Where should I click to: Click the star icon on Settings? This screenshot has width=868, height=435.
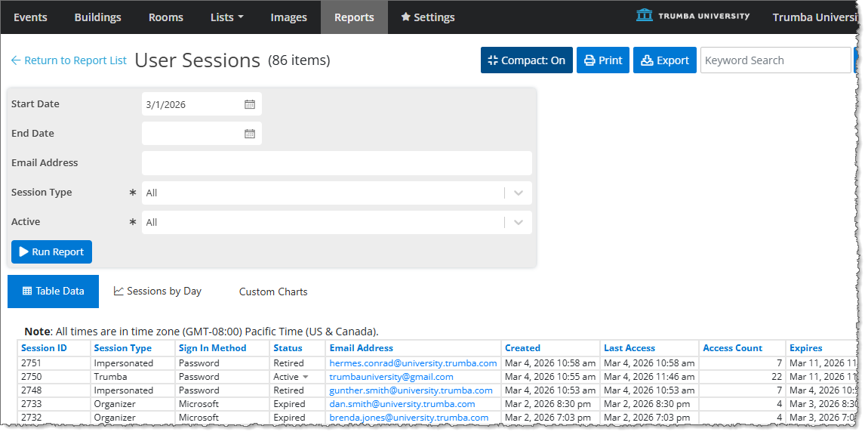click(x=405, y=17)
